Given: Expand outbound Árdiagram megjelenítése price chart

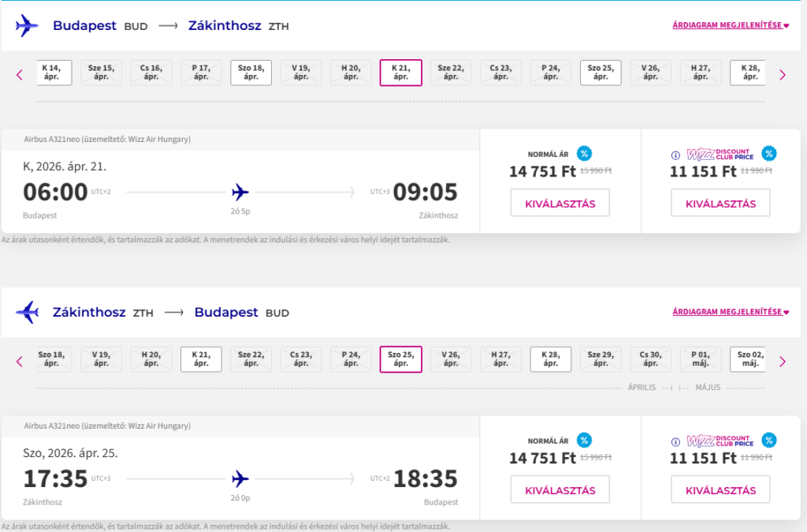Looking at the screenshot, I should tap(731, 25).
